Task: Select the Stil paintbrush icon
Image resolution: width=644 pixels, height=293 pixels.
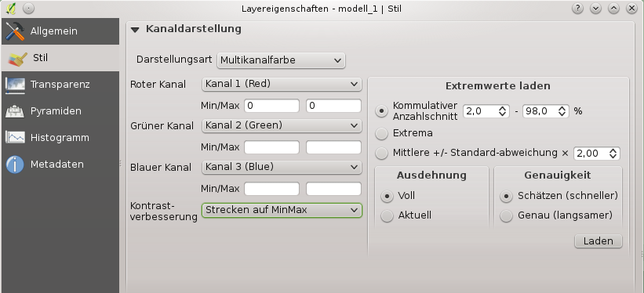Action: [18, 59]
